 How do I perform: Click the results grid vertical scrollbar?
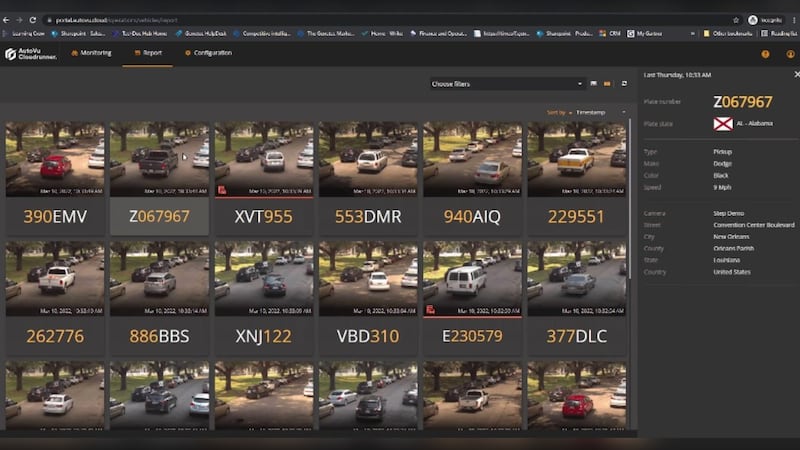tap(631, 199)
